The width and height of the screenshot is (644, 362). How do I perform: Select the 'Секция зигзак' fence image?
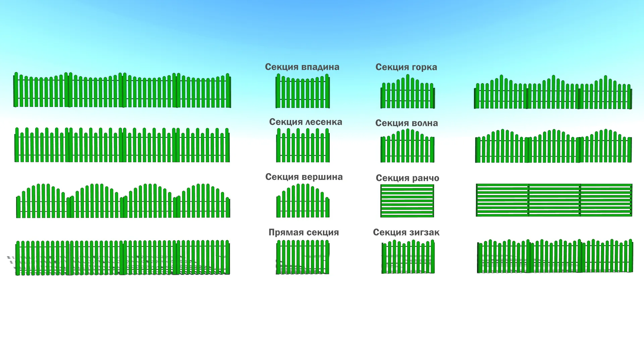[408, 257]
